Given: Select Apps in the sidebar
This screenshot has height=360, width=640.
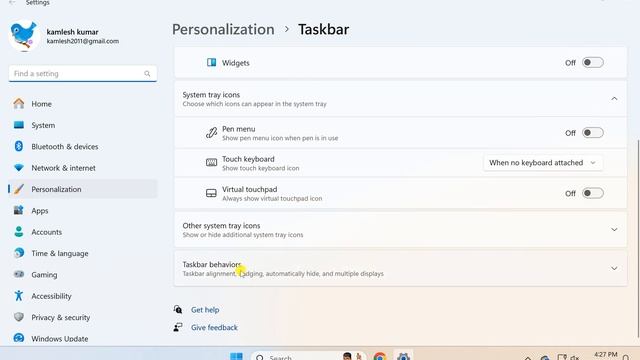Looking at the screenshot, I should point(82,211).
